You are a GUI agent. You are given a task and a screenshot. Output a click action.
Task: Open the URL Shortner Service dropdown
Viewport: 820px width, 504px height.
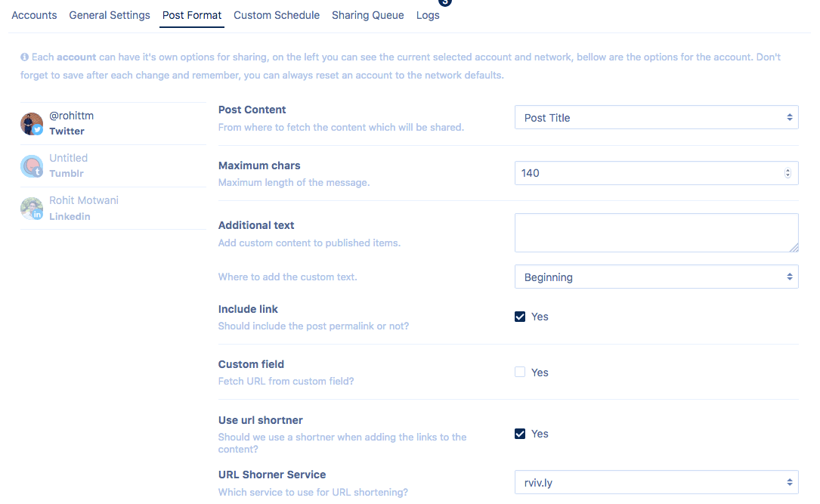click(x=656, y=482)
